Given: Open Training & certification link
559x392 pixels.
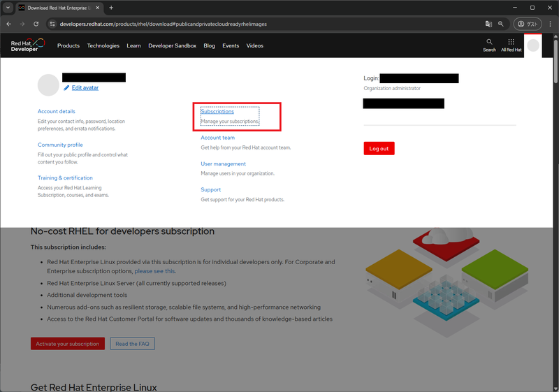Looking at the screenshot, I should pos(65,177).
